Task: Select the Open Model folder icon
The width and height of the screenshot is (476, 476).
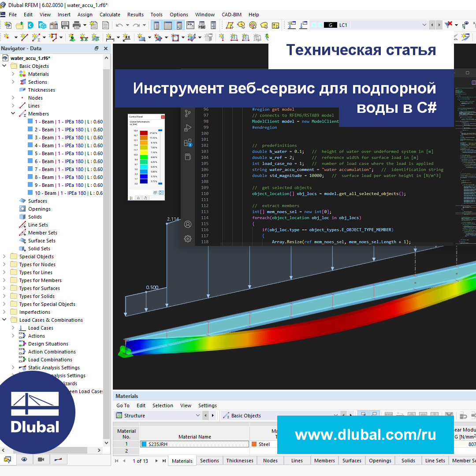Action: [x=19, y=26]
